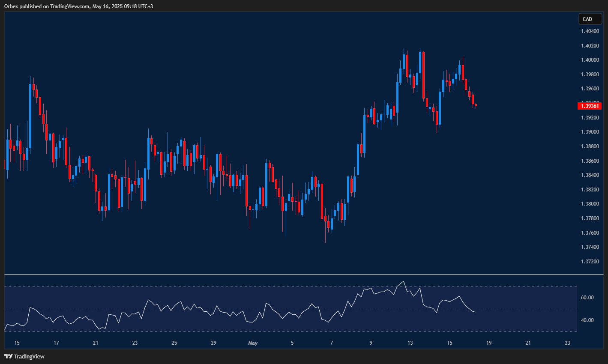Click the 40.00 level on the RSI scale
Image resolution: width=608 pixels, height=364 pixels.
pyautogui.click(x=587, y=320)
